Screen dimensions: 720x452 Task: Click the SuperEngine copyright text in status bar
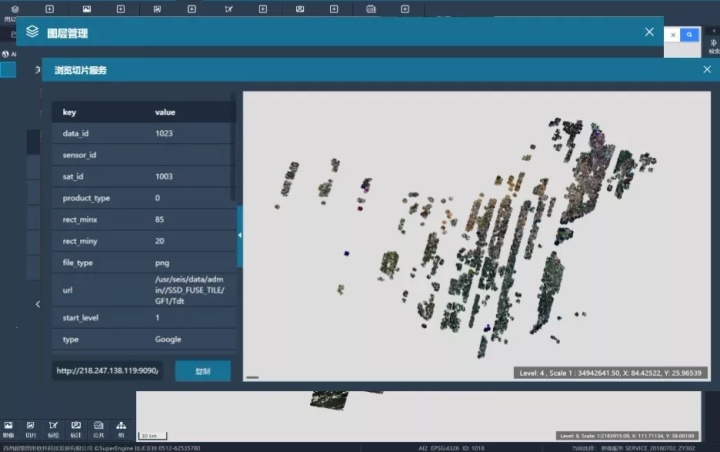101,448
